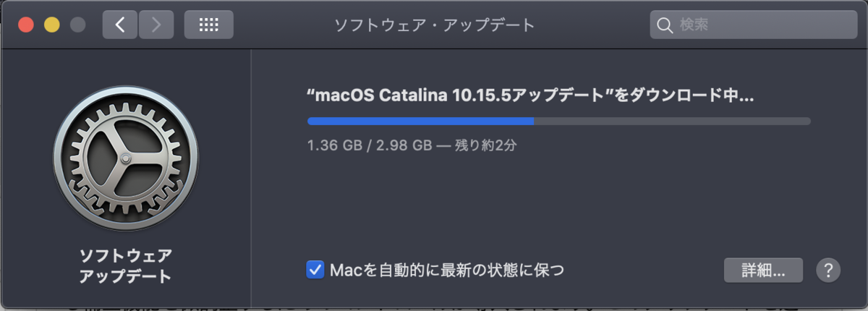The image size is (868, 311).
Task: Close the Software Update window
Action: click(26, 25)
